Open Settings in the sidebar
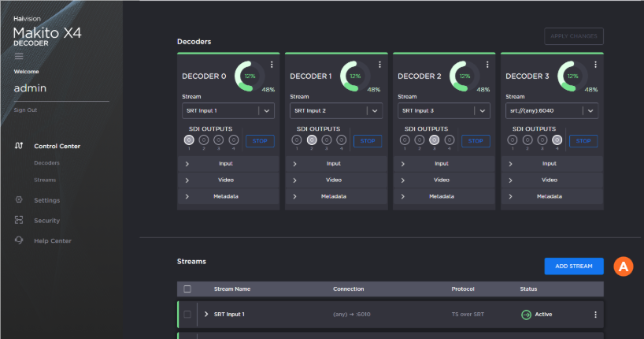The image size is (644, 339). [46, 200]
